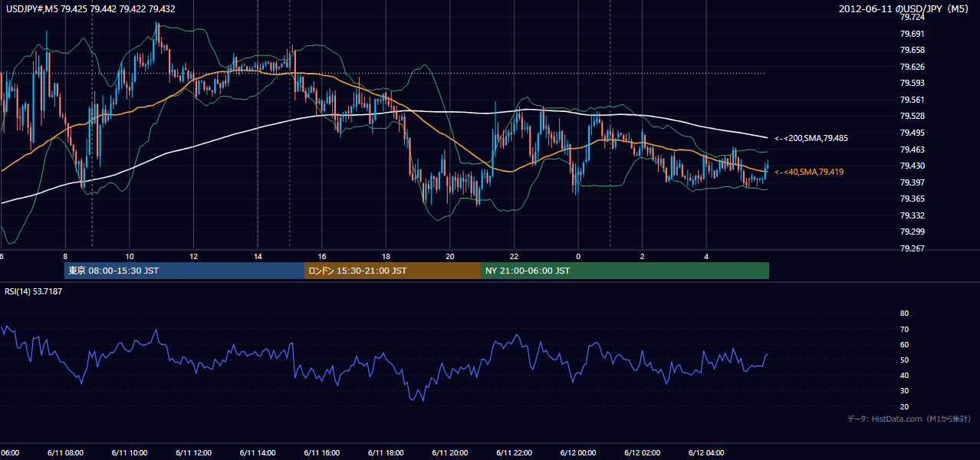The image size is (980, 460).
Task: Click the RSI scale value 20
Action: pos(904,406)
